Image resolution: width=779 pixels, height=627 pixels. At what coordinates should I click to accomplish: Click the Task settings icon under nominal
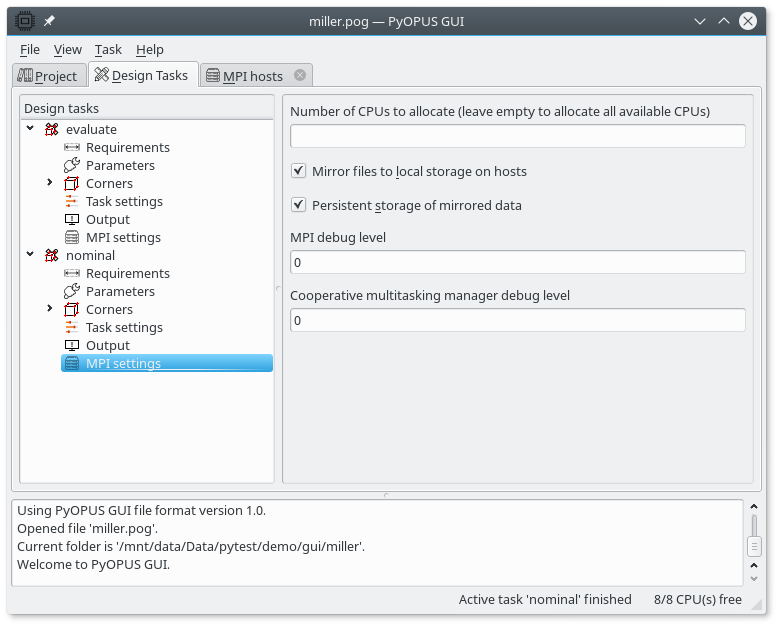tap(72, 328)
